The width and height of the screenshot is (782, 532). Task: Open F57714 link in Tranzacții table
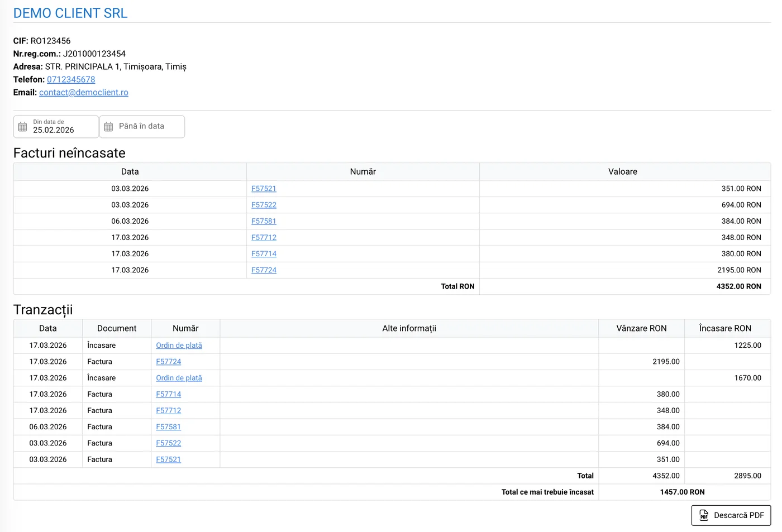168,394
